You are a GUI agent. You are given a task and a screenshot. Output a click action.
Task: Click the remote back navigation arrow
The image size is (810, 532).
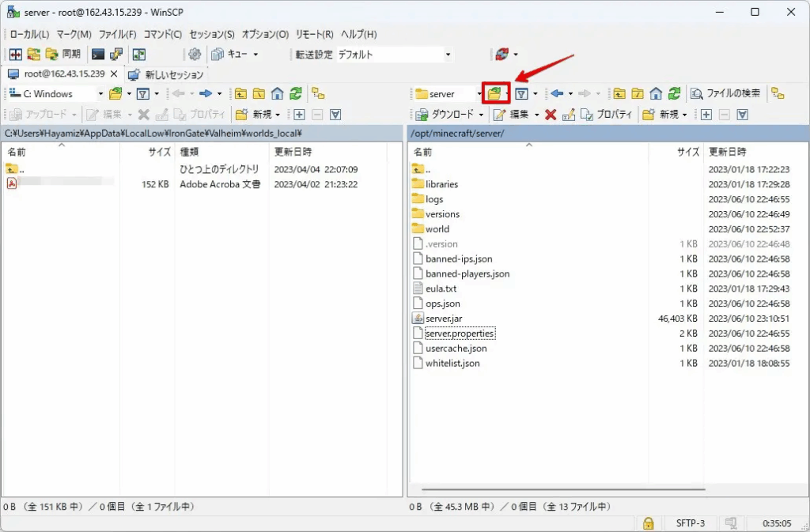(x=557, y=93)
